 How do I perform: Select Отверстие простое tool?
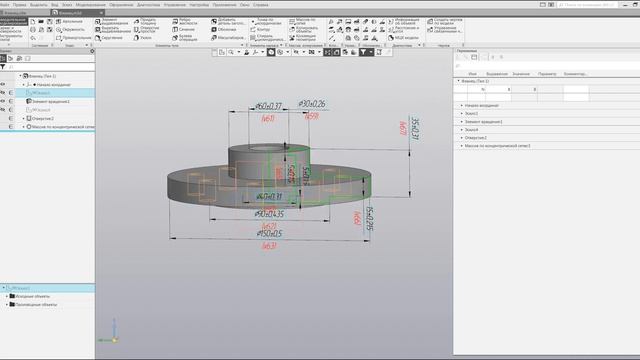pyautogui.click(x=147, y=29)
